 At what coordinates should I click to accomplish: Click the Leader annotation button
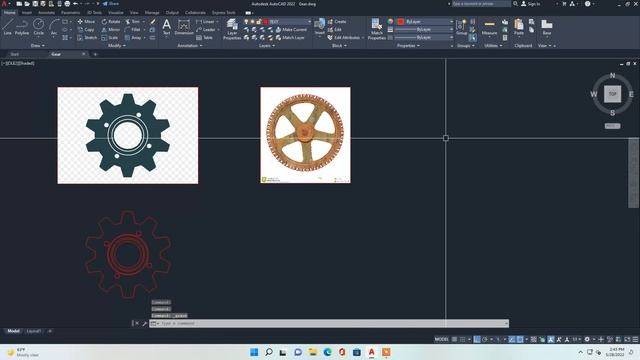[x=206, y=30]
